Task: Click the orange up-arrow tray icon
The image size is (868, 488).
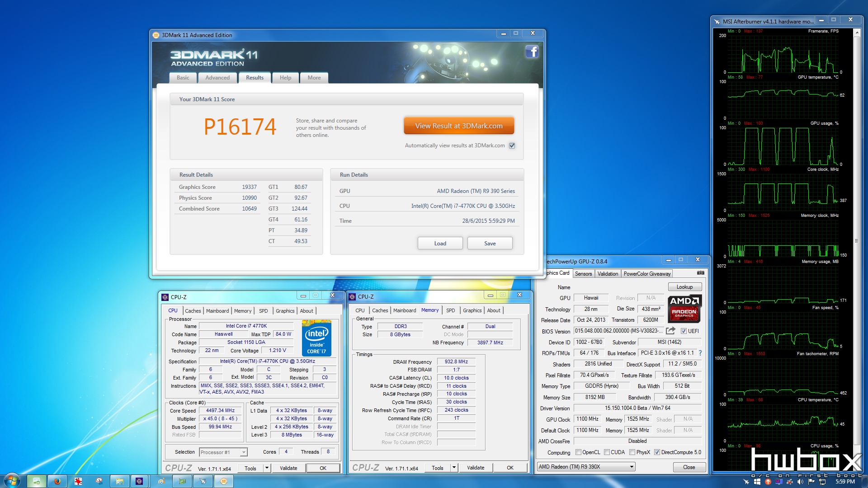Action: [x=768, y=482]
